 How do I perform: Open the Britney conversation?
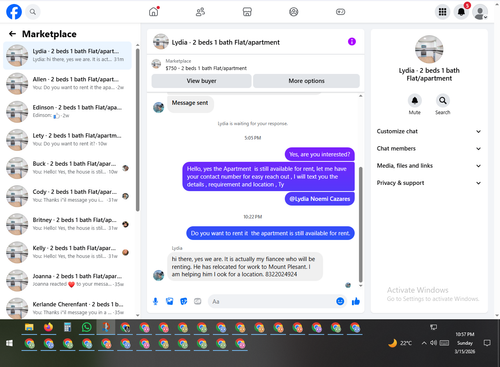67,224
